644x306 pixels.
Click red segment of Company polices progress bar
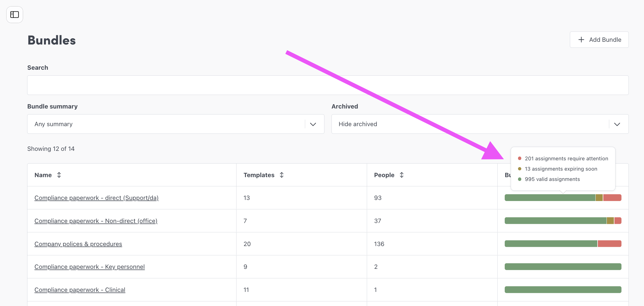(609, 244)
